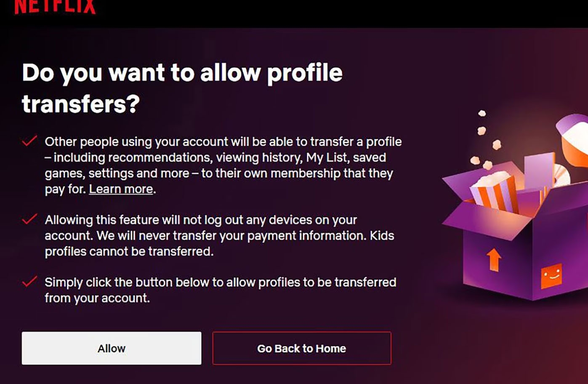Click the paragraph about other people transferring
The height and width of the screenshot is (384, 588).
click(x=223, y=165)
